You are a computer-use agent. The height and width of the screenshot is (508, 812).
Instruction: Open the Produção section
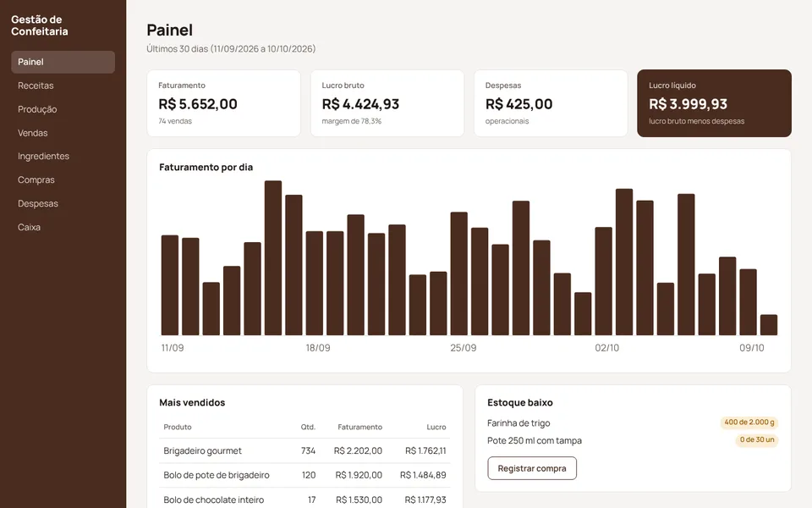coord(63,109)
